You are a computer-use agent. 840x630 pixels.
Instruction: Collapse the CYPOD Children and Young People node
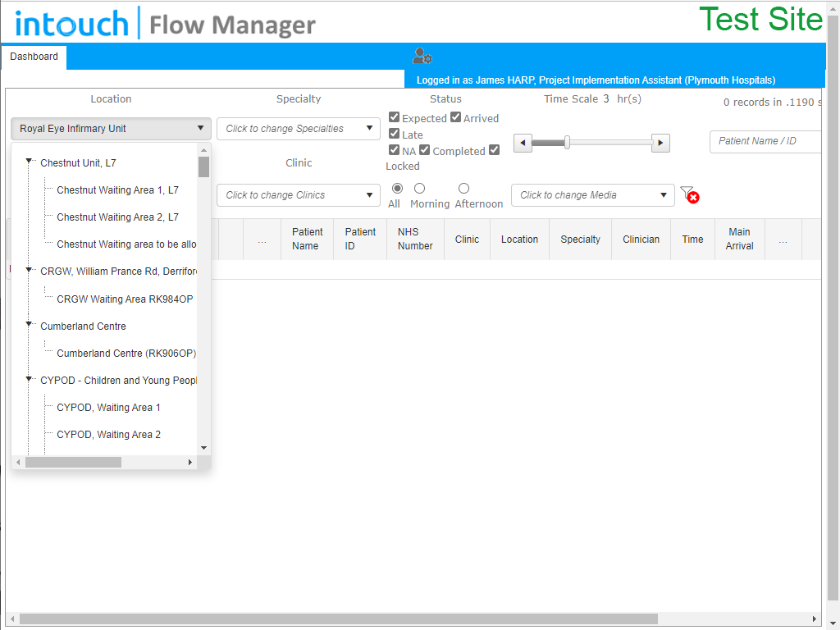(x=29, y=379)
